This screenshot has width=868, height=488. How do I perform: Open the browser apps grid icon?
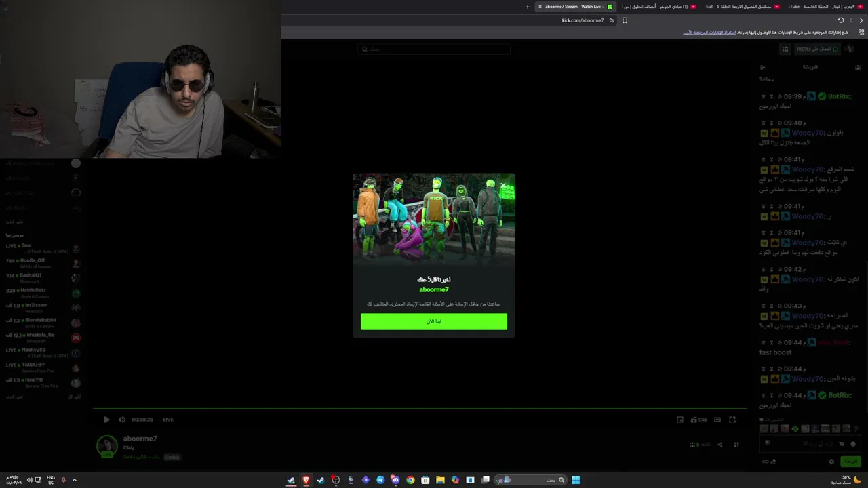click(x=861, y=32)
